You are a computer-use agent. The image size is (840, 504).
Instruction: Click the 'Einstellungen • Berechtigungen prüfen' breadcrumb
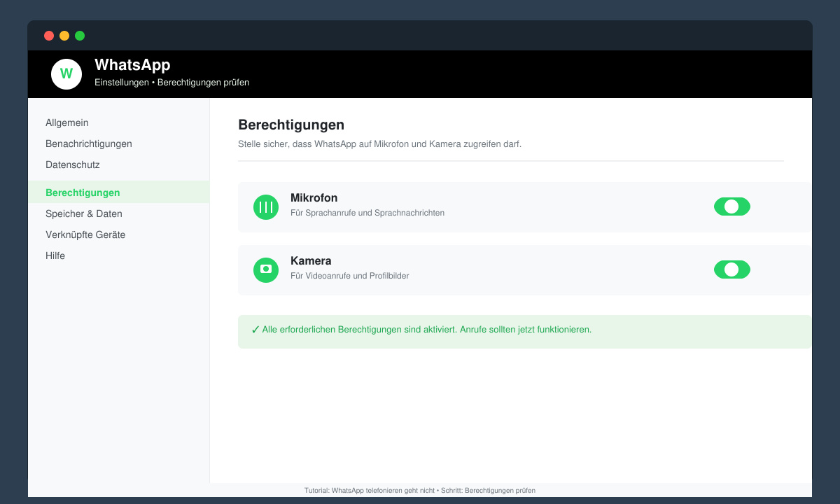(172, 83)
